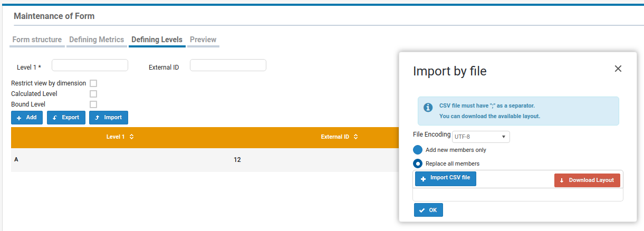The image size is (644, 231).
Task: Confirm the import with the OK button
Action: pos(428,210)
